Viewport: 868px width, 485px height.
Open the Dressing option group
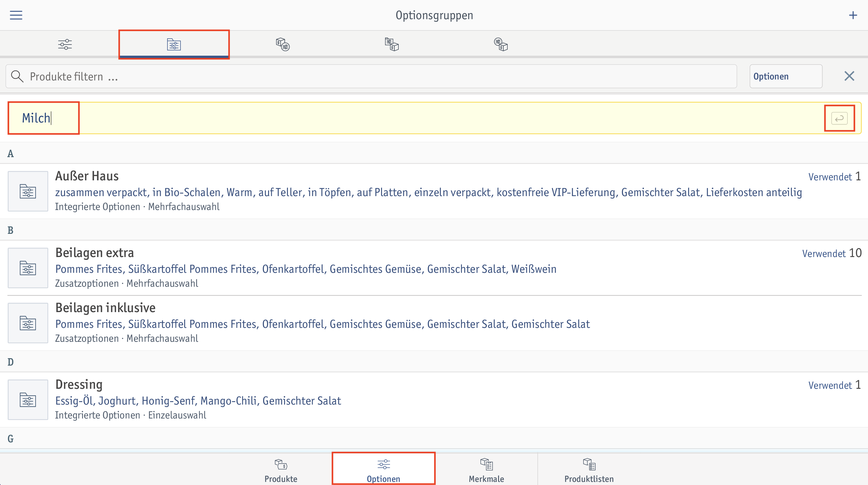click(x=434, y=400)
